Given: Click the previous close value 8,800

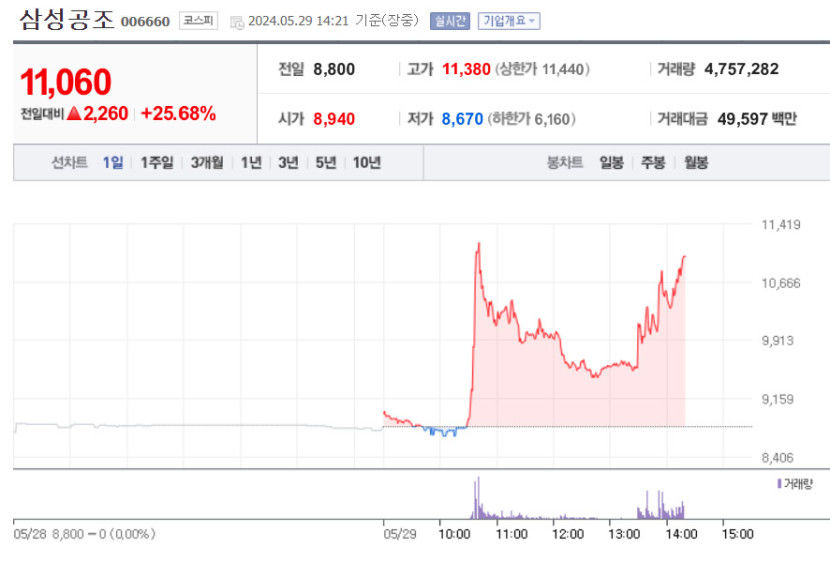Looking at the screenshot, I should 334,69.
